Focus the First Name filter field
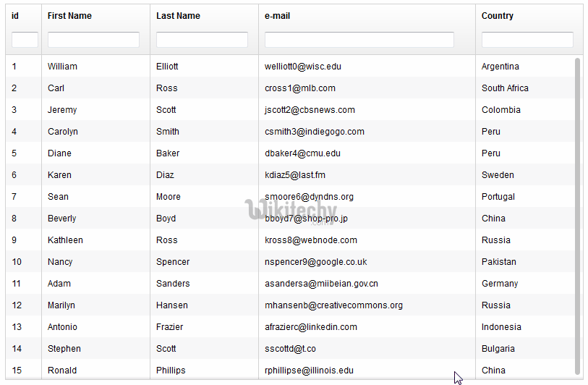This screenshot has height=385, width=588. (x=93, y=40)
